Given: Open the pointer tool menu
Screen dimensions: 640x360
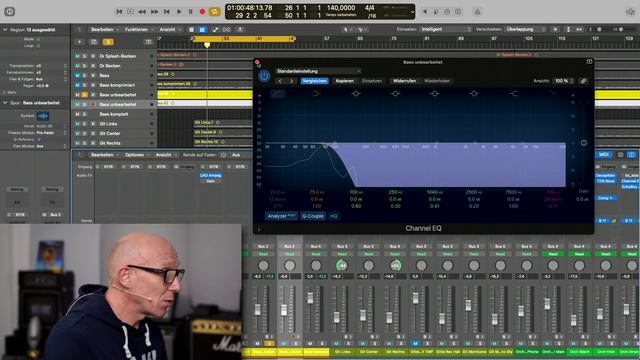Looking at the screenshot, I should coord(347,29).
